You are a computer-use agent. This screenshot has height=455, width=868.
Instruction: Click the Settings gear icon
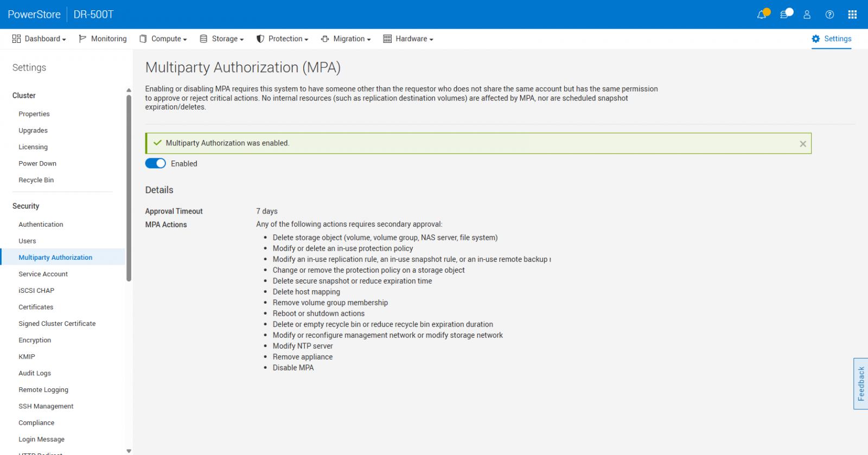[x=815, y=39]
